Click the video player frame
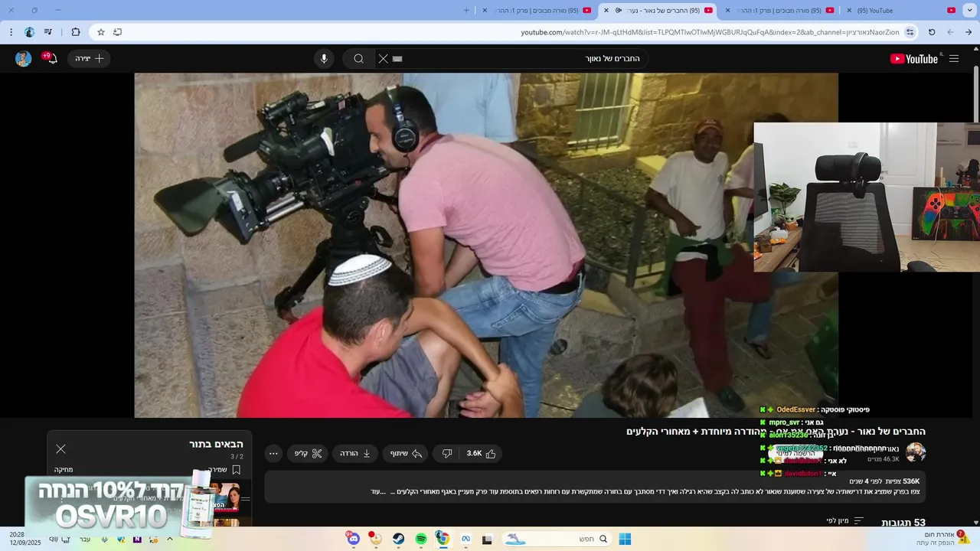Viewport: 980px width, 551px height. click(486, 246)
